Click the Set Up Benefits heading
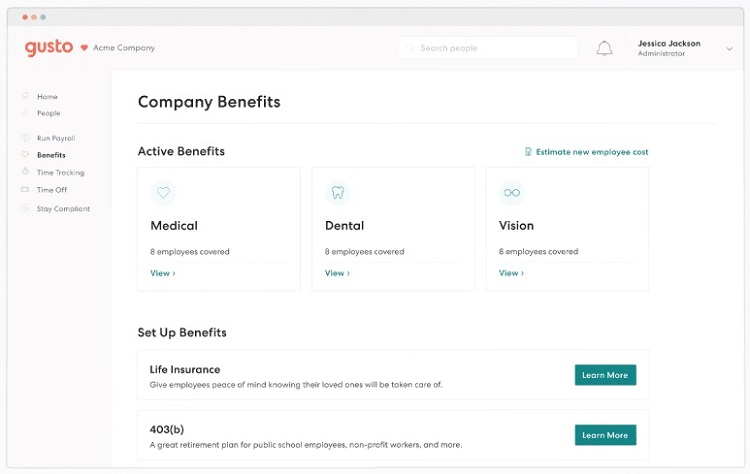The height and width of the screenshot is (474, 750). point(182,332)
